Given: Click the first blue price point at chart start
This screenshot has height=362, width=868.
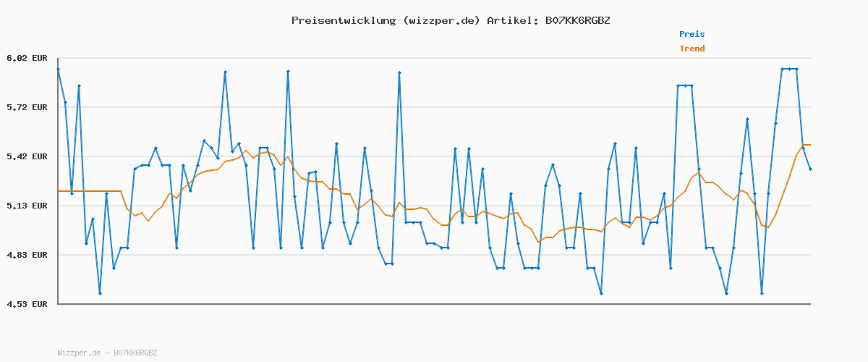Looking at the screenshot, I should (58, 69).
